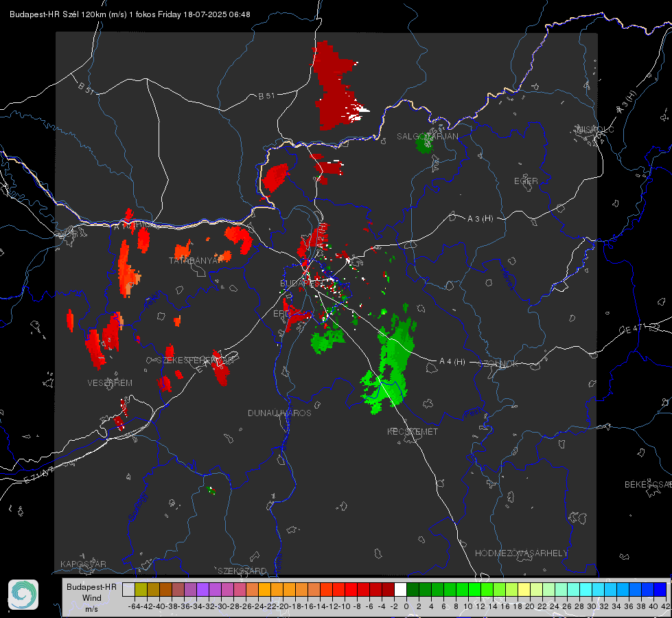Click the white swatch between -2 and 0
The image size is (672, 618).
coord(400,590)
